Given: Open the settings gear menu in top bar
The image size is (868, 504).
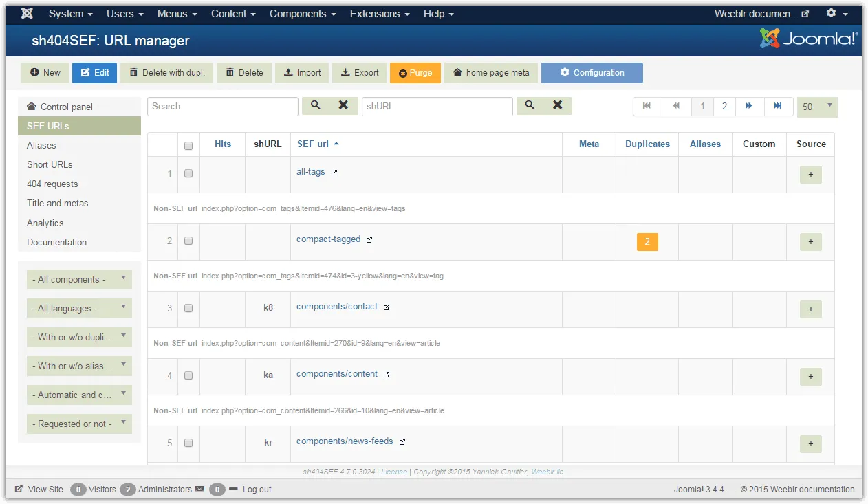Looking at the screenshot, I should coord(836,14).
